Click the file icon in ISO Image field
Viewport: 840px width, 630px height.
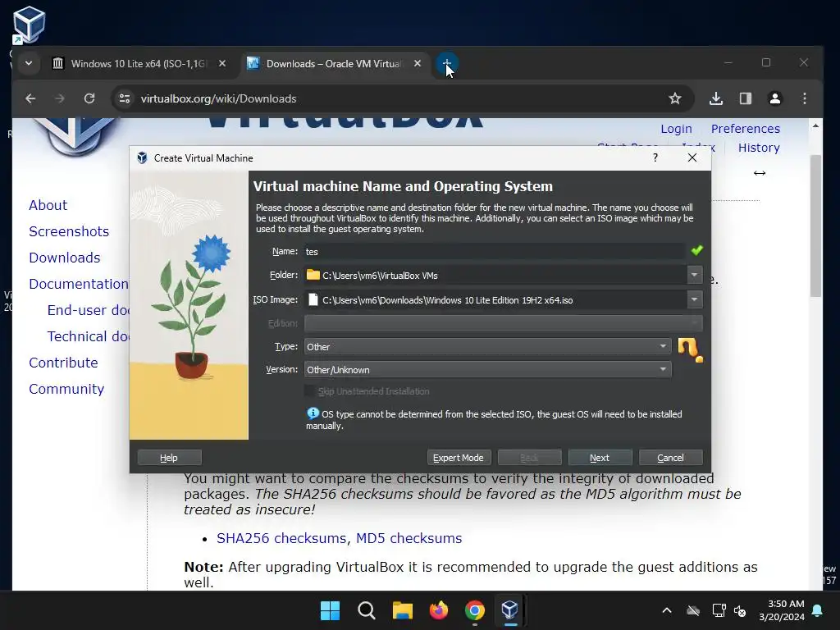point(313,299)
